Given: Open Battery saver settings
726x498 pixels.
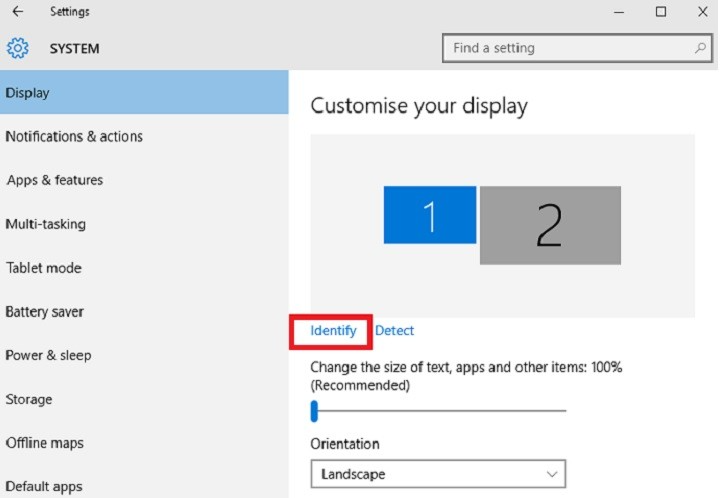Looking at the screenshot, I should click(144, 311).
